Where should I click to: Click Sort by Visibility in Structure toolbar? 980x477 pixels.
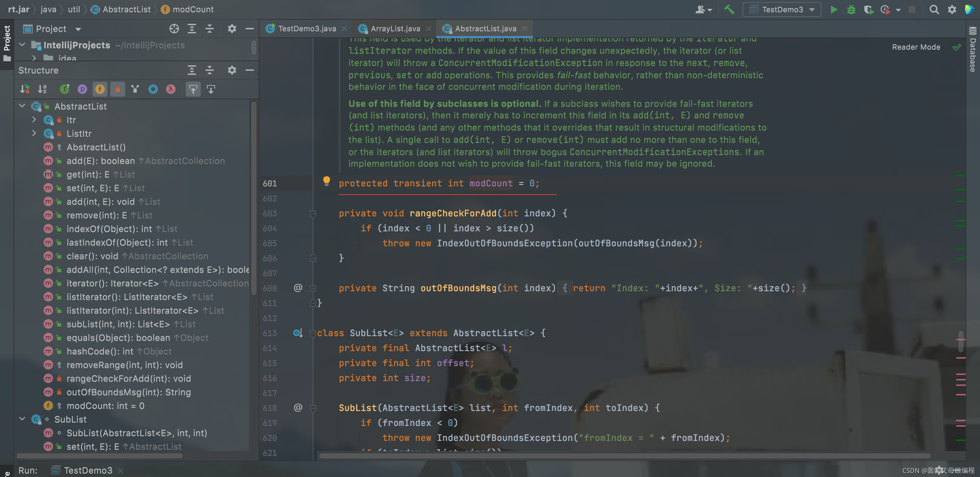coord(25,89)
